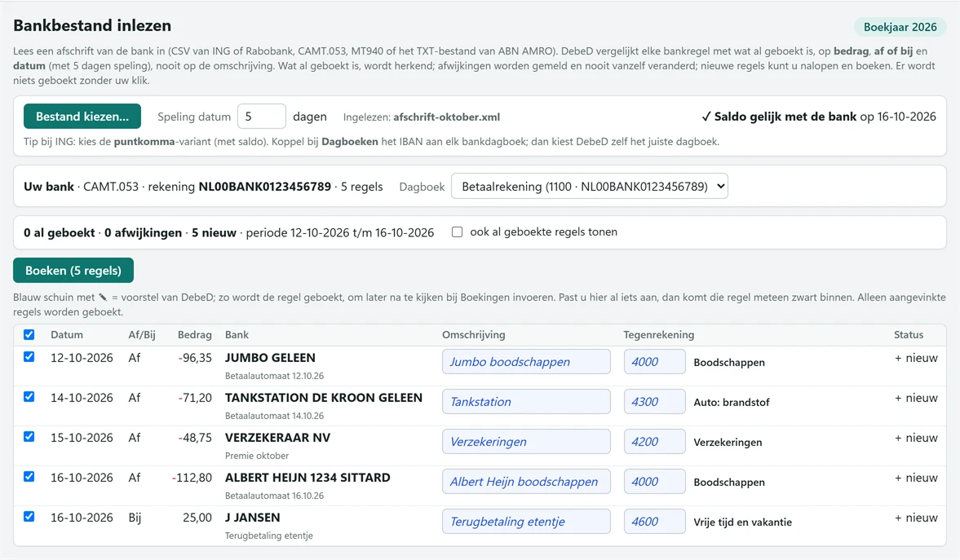This screenshot has width=960, height=560.
Task: Click the Bedrag column header
Action: (195, 335)
